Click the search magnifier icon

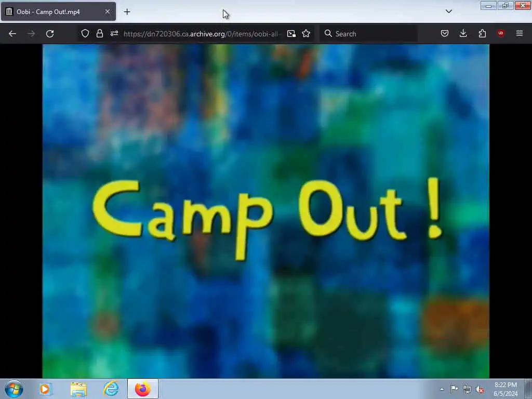pyautogui.click(x=328, y=33)
